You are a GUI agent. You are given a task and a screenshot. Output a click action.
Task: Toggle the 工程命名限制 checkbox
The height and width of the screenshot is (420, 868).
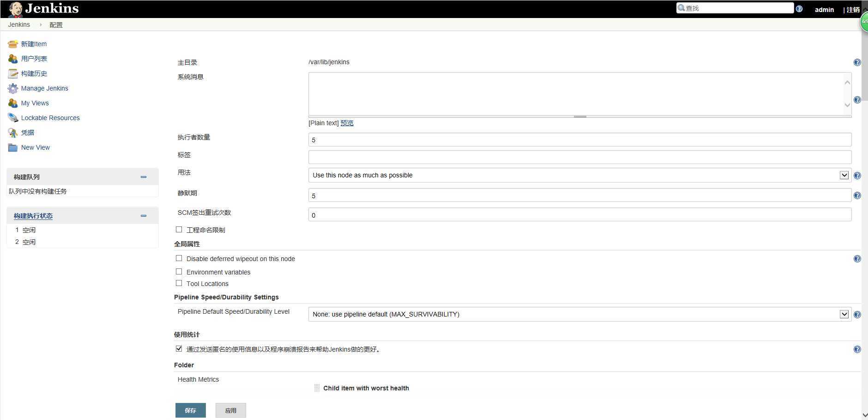pyautogui.click(x=179, y=229)
